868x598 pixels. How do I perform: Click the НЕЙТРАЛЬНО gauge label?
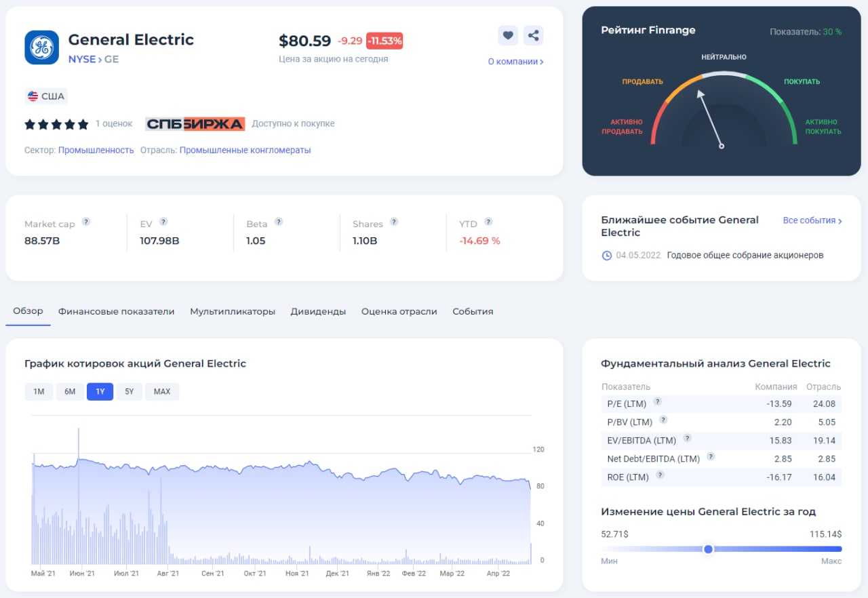(724, 57)
